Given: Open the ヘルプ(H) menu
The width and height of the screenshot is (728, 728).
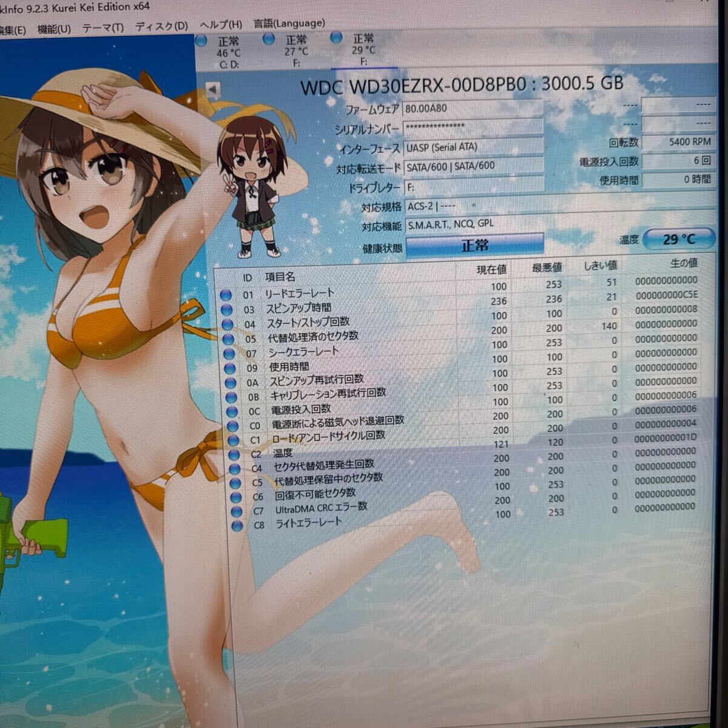Looking at the screenshot, I should point(221,25).
